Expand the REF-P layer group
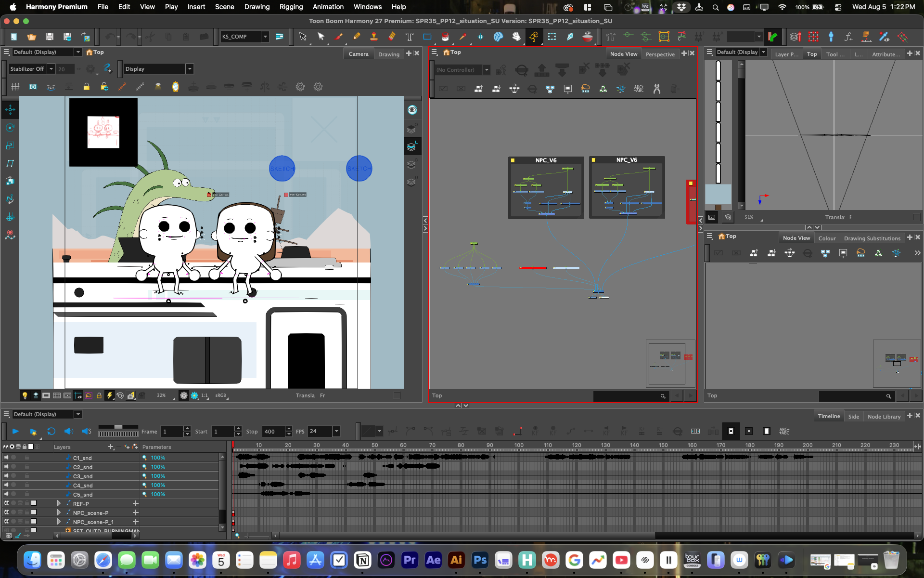Image resolution: width=924 pixels, height=578 pixels. (x=59, y=503)
